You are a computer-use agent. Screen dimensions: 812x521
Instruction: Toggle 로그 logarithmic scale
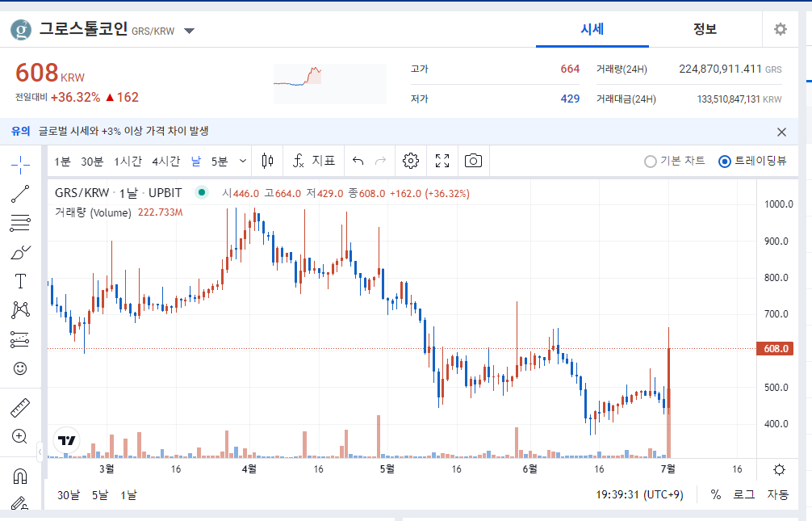(x=744, y=494)
